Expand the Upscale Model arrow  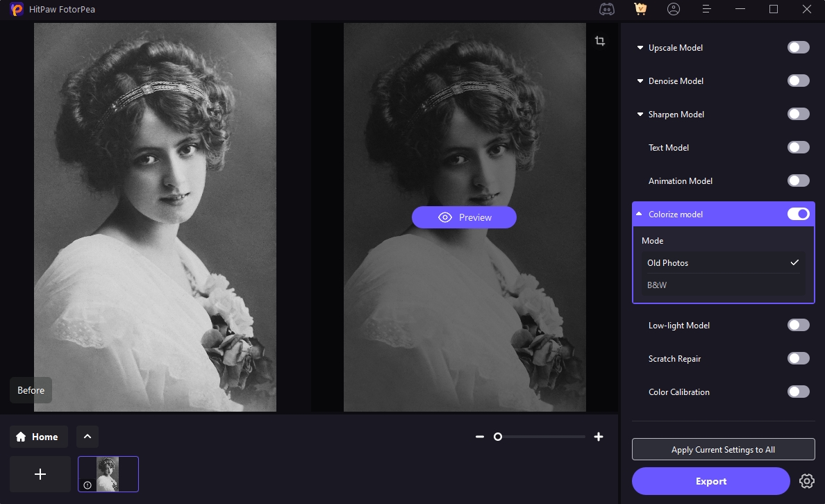pos(640,47)
